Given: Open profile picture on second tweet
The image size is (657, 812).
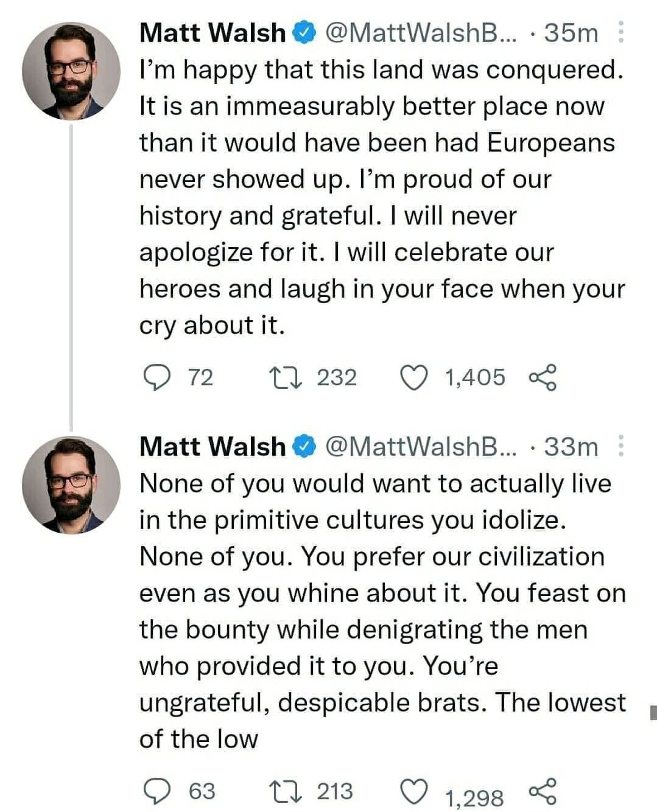Looking at the screenshot, I should tap(71, 485).
